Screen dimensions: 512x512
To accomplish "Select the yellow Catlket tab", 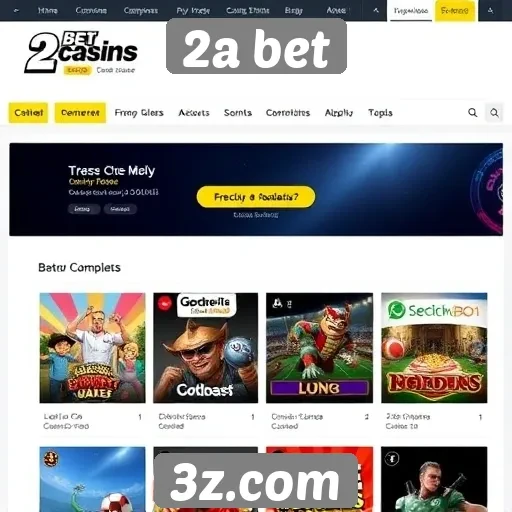I will click(x=28, y=113).
